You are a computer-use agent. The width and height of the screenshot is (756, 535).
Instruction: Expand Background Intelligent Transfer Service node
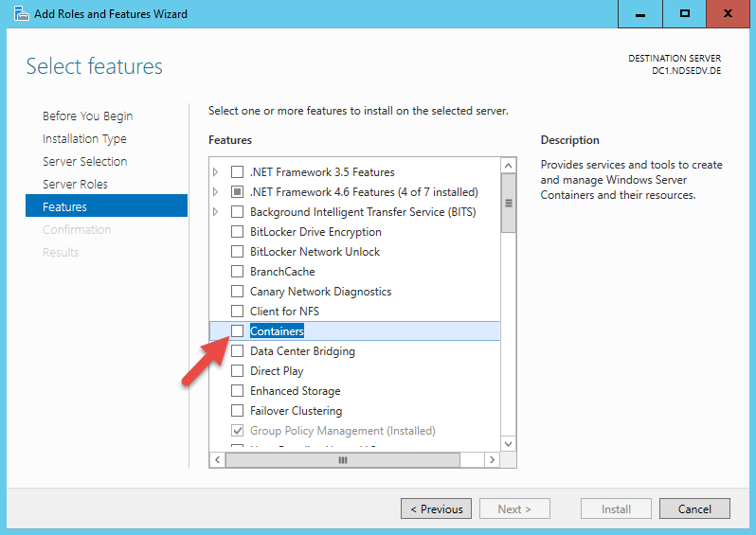[x=216, y=212]
